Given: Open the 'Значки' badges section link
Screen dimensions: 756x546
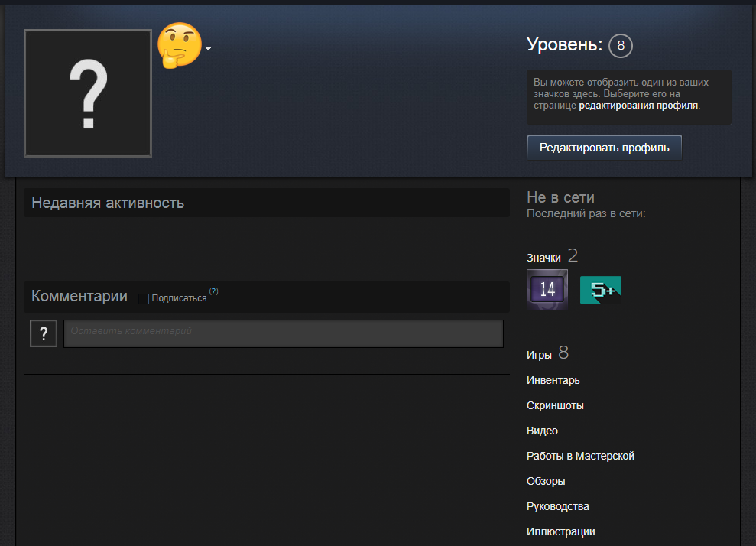Looking at the screenshot, I should [x=543, y=258].
